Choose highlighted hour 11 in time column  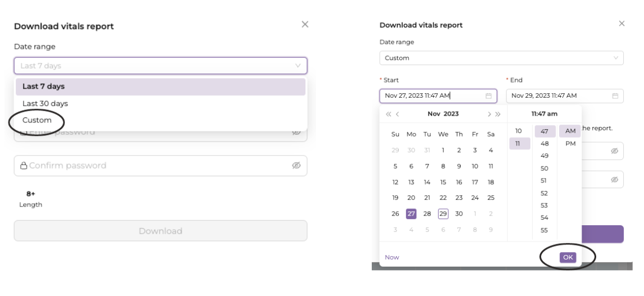click(519, 143)
